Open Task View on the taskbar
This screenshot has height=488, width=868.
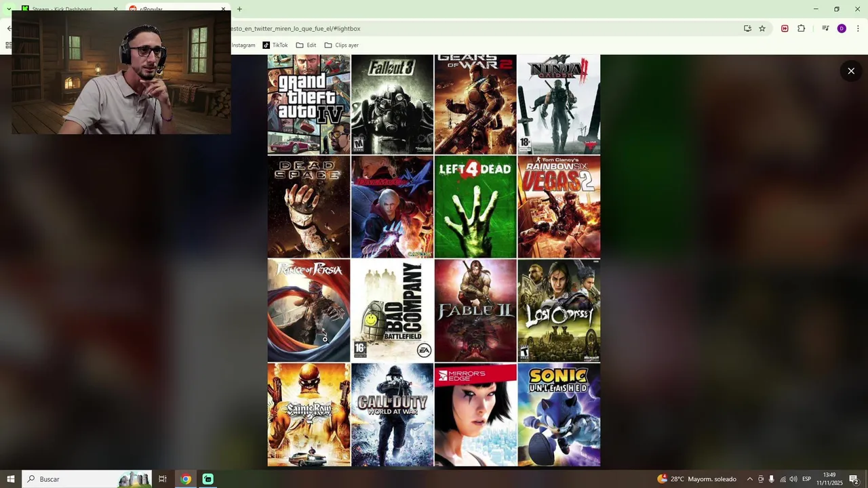pyautogui.click(x=163, y=479)
